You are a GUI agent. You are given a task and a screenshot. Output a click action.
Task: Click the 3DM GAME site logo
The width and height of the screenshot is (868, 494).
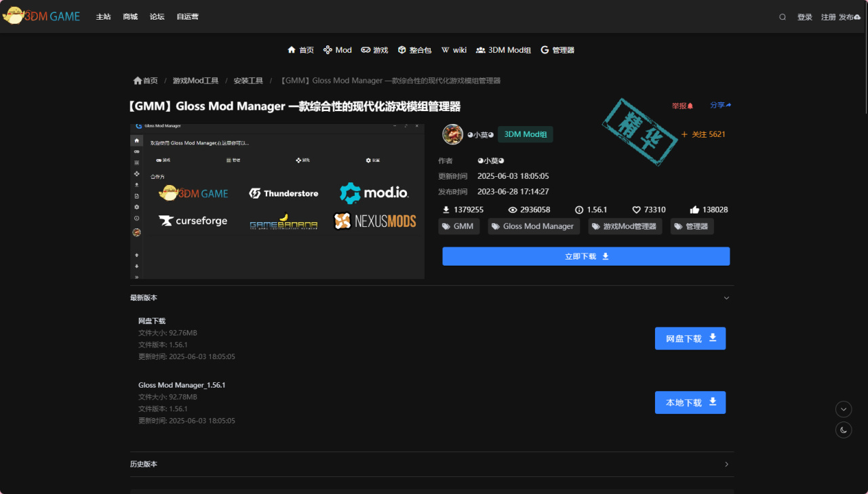(x=41, y=16)
